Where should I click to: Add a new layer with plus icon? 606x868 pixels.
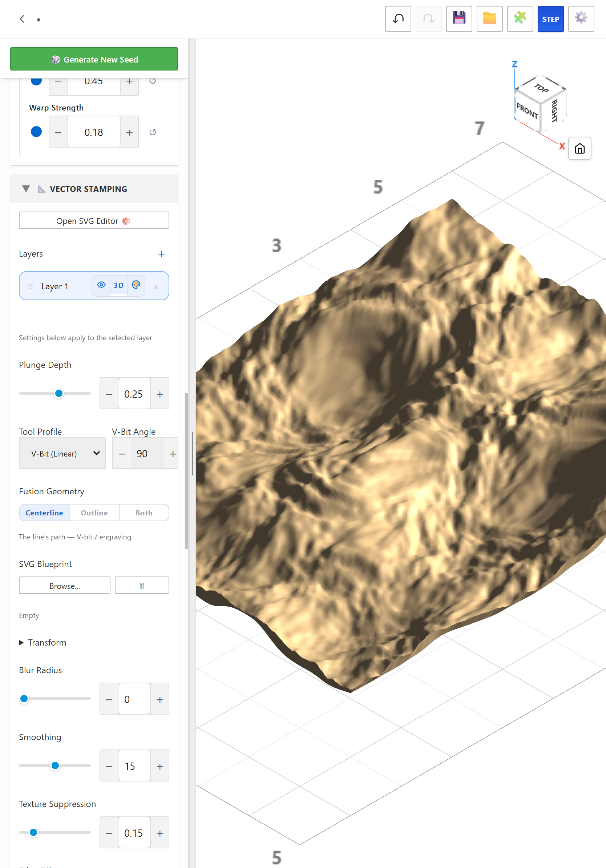pyautogui.click(x=161, y=254)
